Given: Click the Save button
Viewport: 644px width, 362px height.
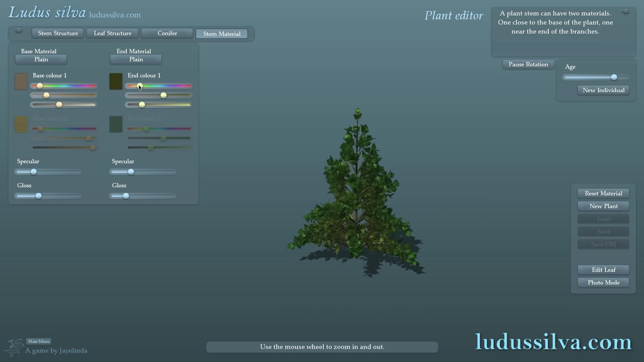Looking at the screenshot, I should tap(603, 232).
